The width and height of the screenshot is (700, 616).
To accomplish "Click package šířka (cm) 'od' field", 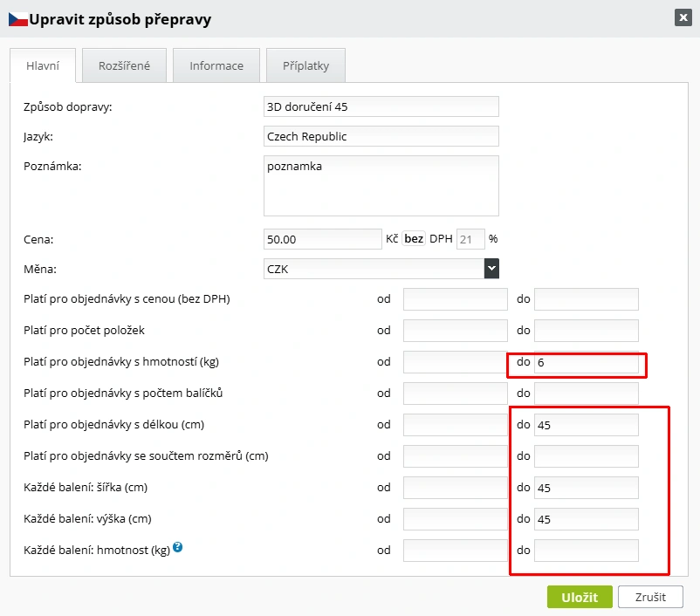I will click(x=456, y=488).
